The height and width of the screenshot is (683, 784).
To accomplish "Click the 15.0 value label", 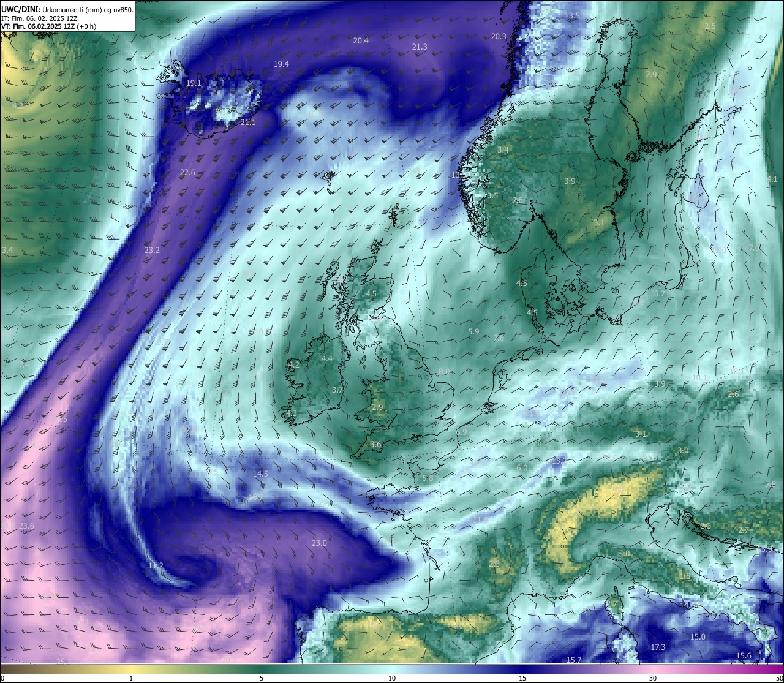I will point(698,637).
